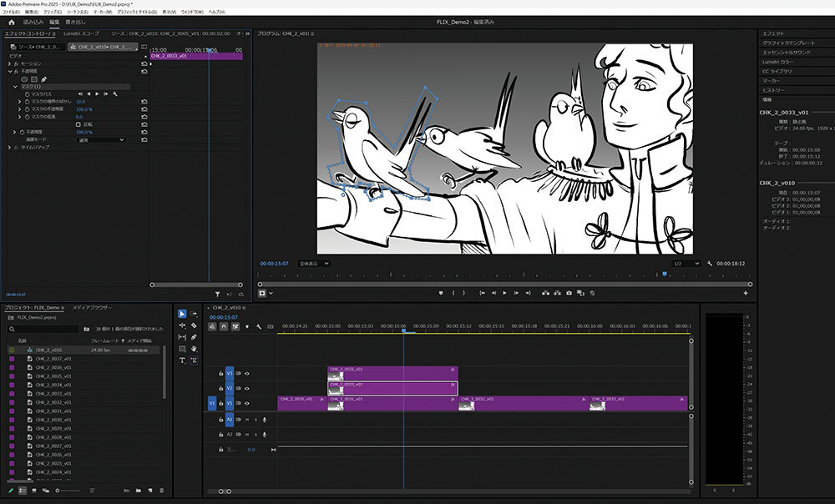This screenshot has width=835, height=504.
Task: Track selected mask forward
Action: (97, 93)
